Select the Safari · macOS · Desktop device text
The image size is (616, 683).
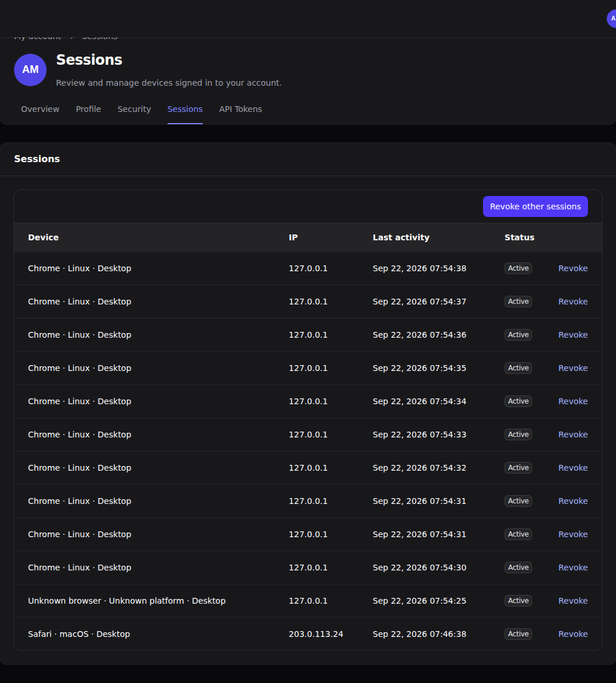[79, 634]
